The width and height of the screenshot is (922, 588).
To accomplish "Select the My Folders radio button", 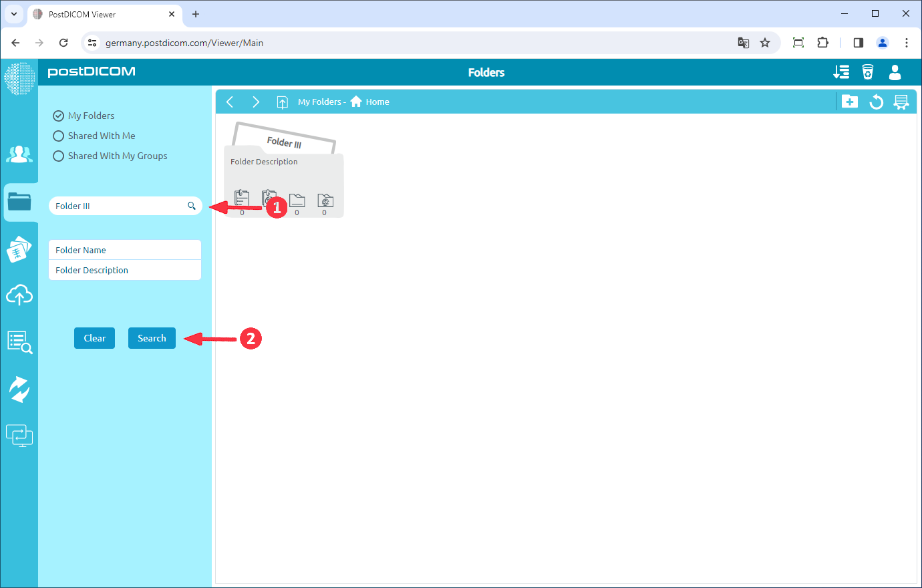I will (58, 115).
